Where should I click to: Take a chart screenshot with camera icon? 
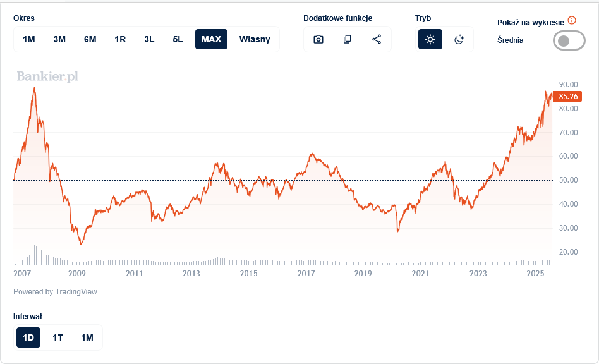tap(318, 39)
